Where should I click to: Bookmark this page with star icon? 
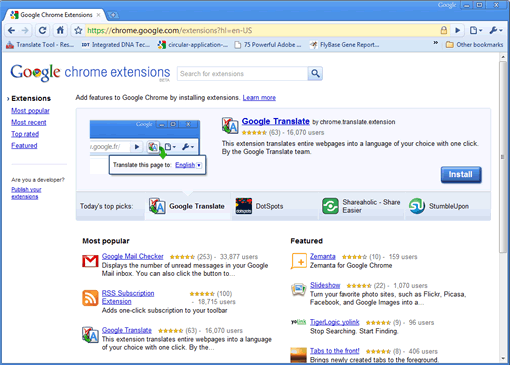(x=78, y=31)
